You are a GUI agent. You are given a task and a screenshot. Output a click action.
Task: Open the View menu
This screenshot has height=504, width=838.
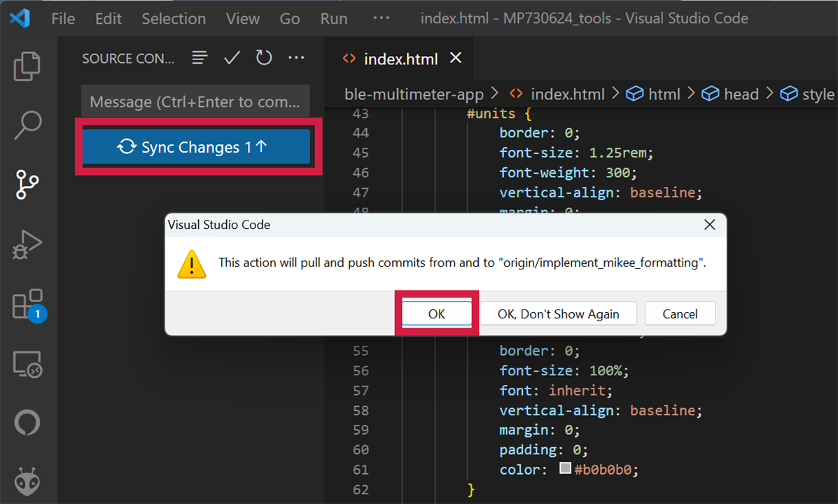coord(243,19)
